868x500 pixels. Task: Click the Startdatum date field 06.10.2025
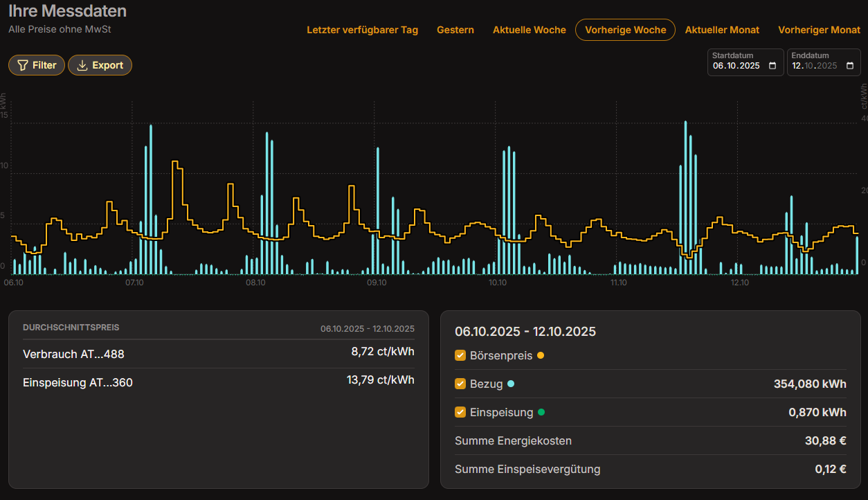736,66
